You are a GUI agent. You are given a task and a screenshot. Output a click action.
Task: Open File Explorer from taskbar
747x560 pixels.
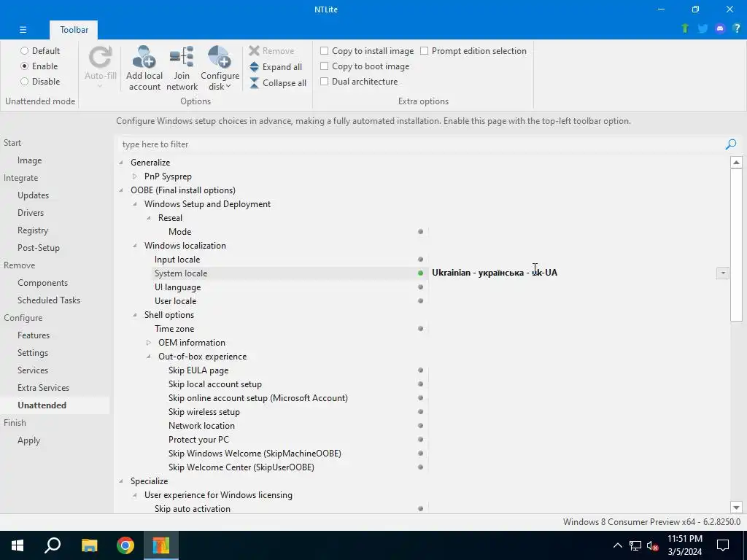tap(89, 545)
